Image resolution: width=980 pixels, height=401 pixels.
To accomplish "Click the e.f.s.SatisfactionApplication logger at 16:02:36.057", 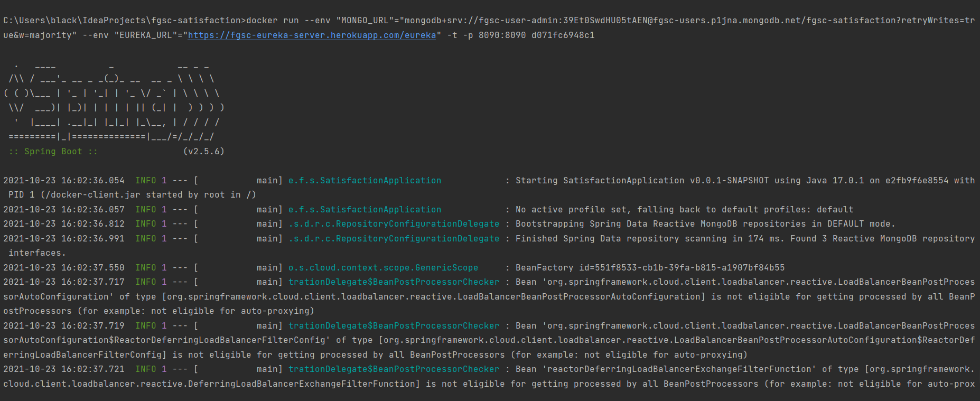I will (x=365, y=210).
